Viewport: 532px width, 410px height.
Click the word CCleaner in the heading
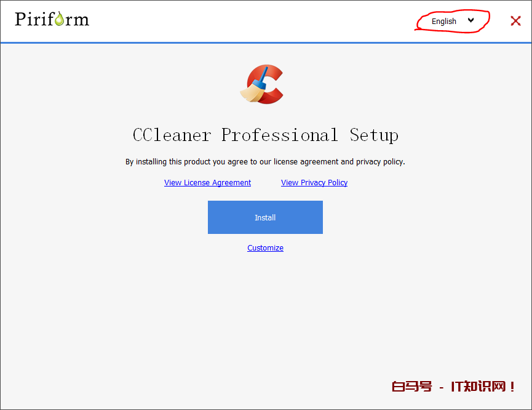coord(172,135)
